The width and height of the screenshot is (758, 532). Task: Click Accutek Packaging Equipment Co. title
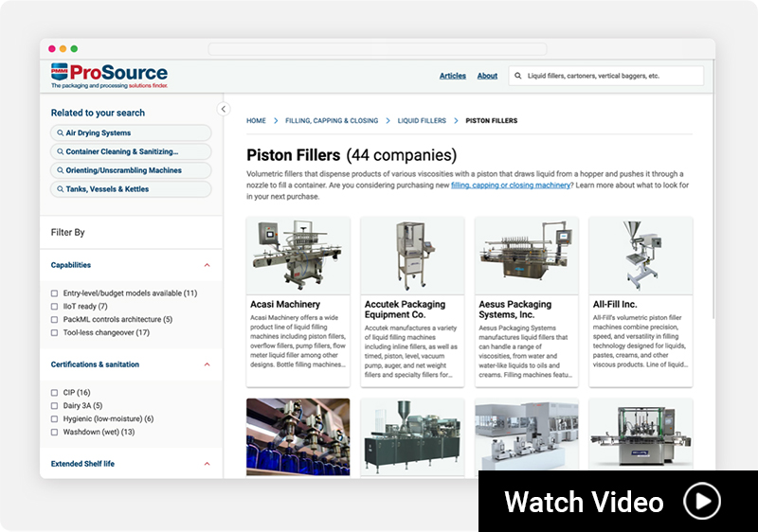[x=406, y=310]
